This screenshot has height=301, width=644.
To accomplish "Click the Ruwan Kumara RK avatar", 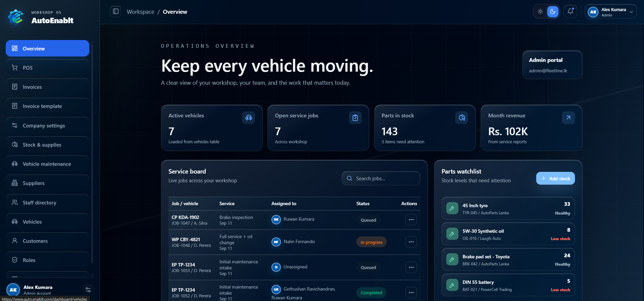I will pos(276,219).
